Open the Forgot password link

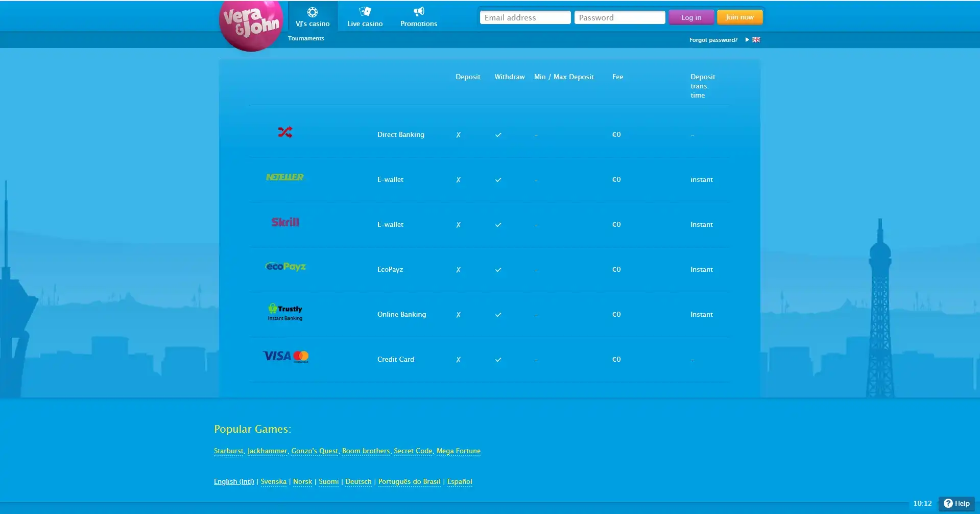713,40
